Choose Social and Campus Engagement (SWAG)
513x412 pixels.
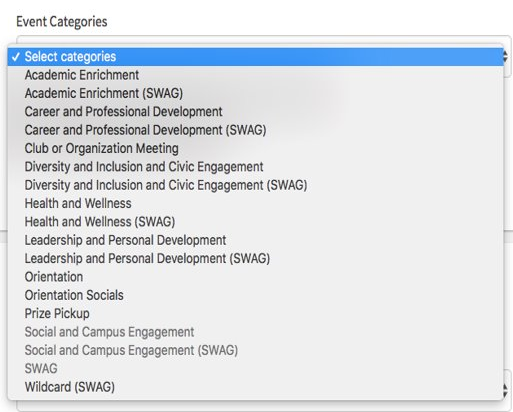coord(255,350)
